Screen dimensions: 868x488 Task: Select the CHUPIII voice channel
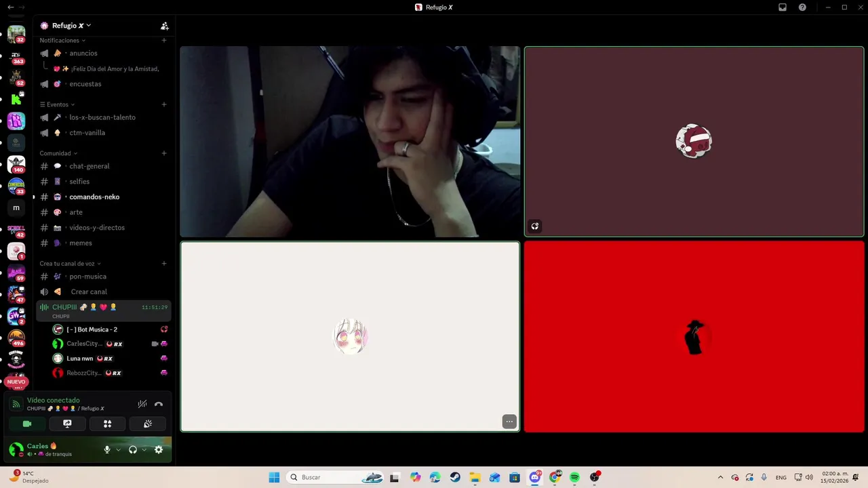point(103,310)
